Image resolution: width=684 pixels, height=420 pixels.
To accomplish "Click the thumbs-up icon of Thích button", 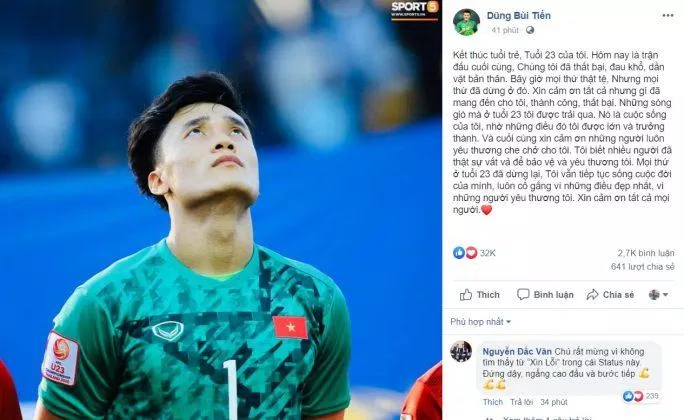I will coord(466,295).
